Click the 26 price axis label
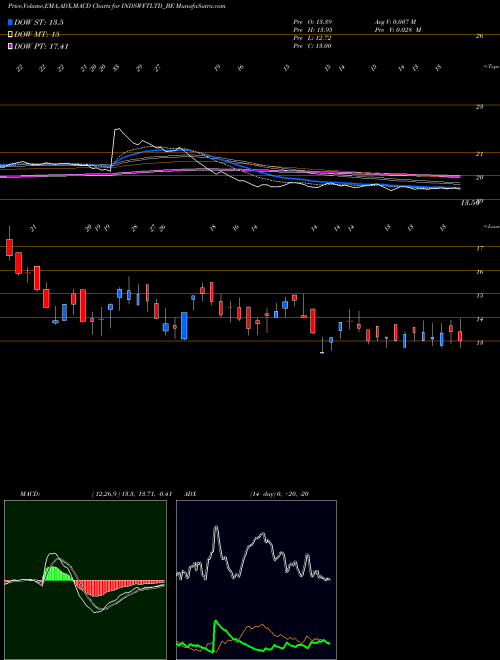 tap(479, 36)
